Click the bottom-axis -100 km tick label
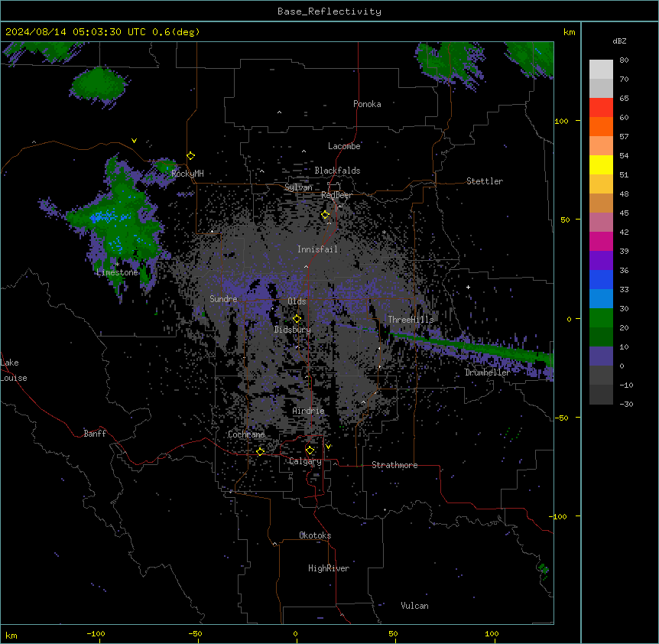This screenshot has height=644, width=659. click(96, 633)
